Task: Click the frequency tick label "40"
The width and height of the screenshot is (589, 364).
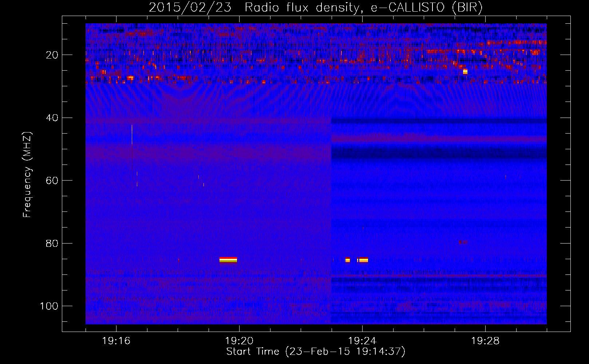Action: [x=52, y=118]
